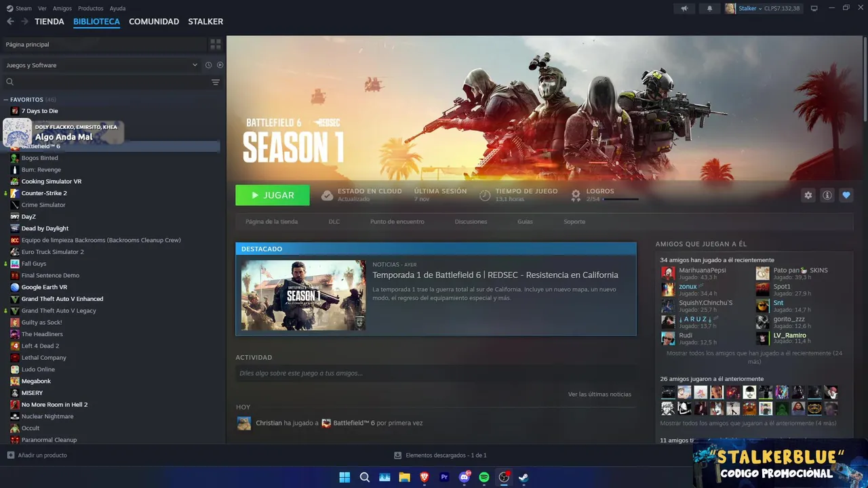Open Punto de encuentro tab
868x488 pixels.
[397, 222]
